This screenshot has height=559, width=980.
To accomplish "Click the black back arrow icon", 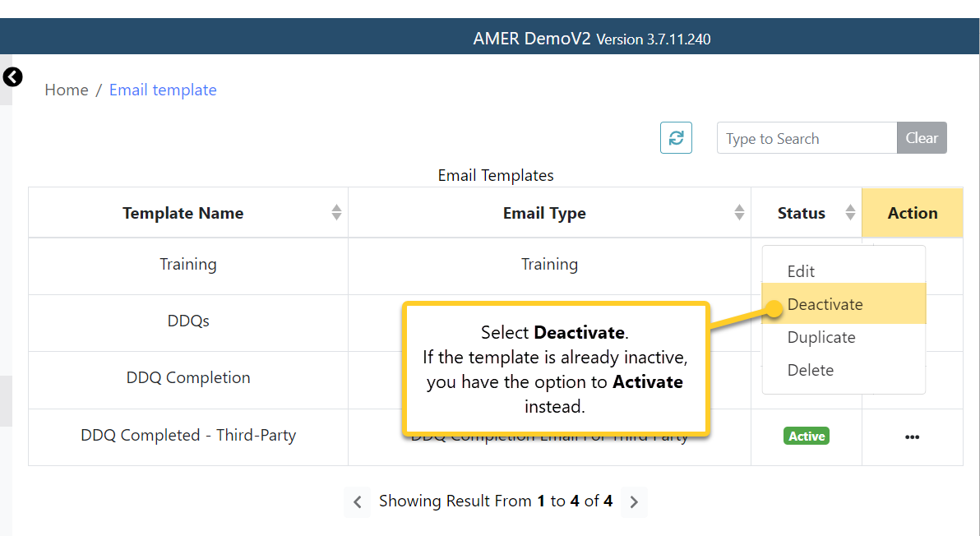I will pos(12,77).
